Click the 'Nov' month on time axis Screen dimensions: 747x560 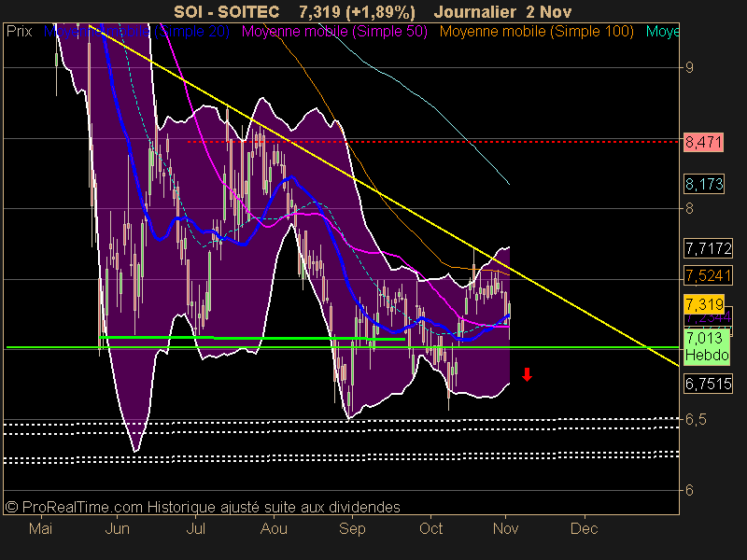505,528
